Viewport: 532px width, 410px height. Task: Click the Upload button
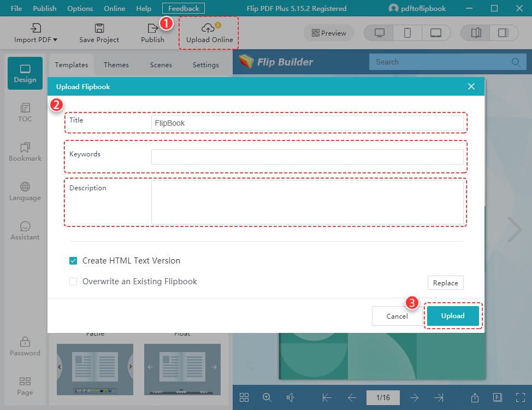coord(453,316)
